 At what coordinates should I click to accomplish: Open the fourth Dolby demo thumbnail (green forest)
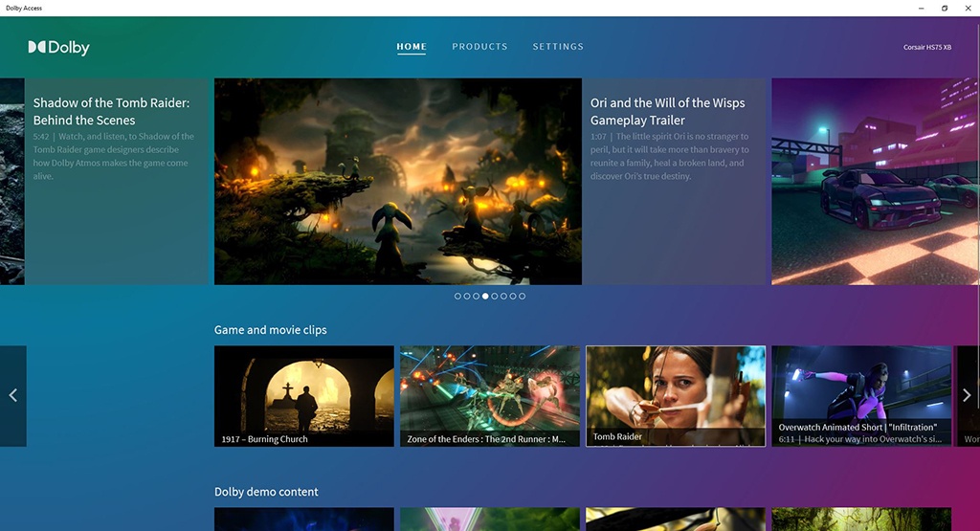click(862, 520)
